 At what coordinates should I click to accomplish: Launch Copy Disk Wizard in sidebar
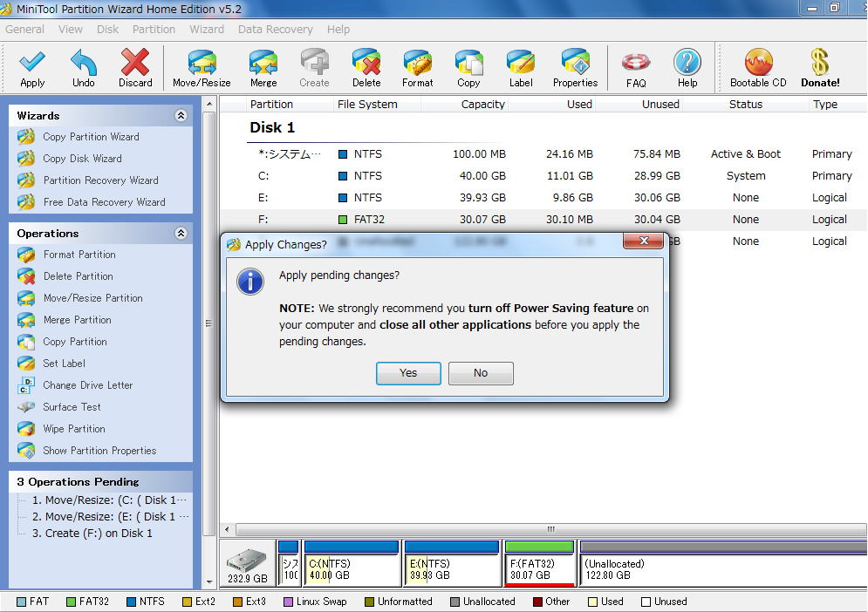click(x=82, y=159)
